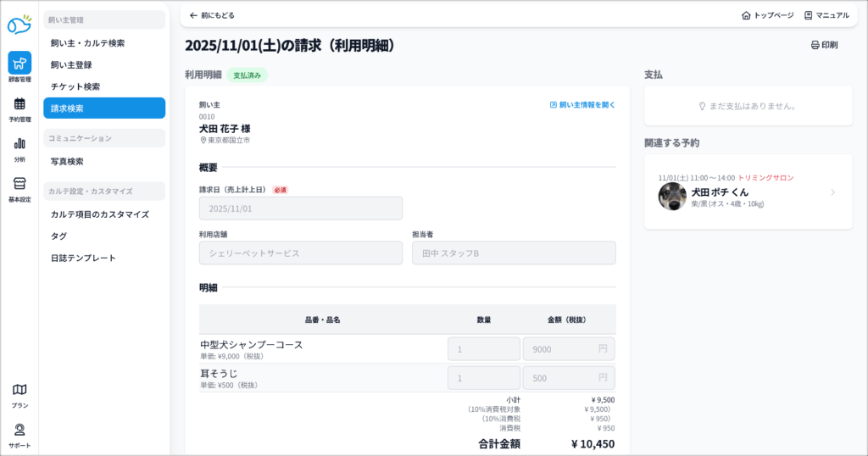Select 飼い主・カルテ検索 menu item
868x456 pixels.
(x=87, y=42)
